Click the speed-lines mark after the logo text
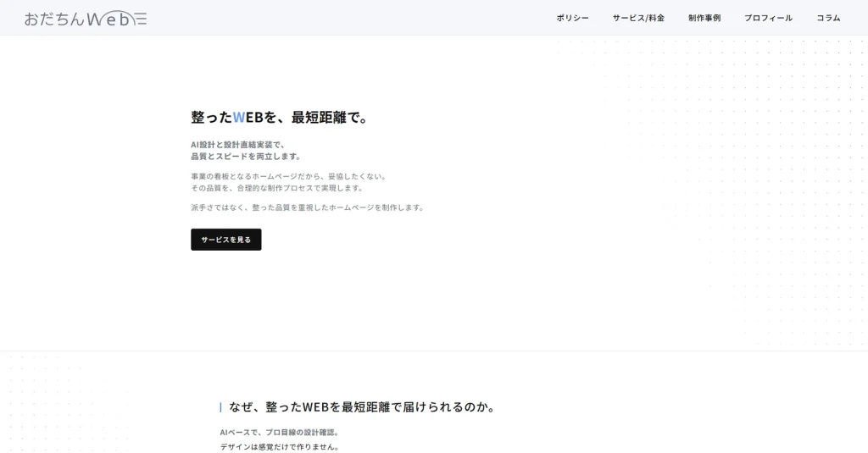Image resolution: width=868 pixels, height=453 pixels. [x=140, y=19]
